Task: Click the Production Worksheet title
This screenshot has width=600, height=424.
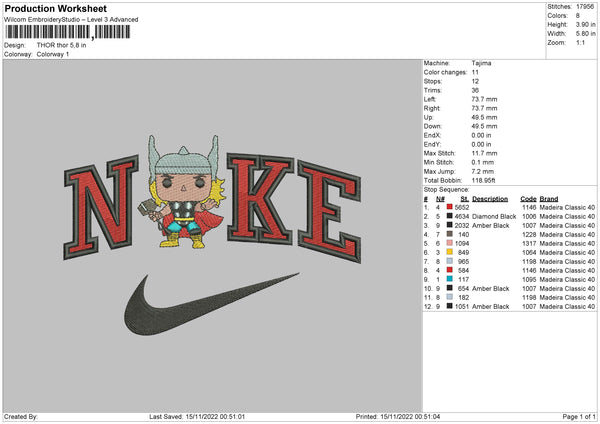Action: [x=55, y=8]
